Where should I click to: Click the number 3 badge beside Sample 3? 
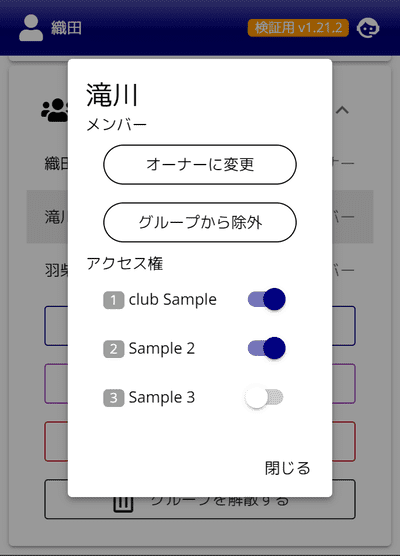click(x=113, y=398)
